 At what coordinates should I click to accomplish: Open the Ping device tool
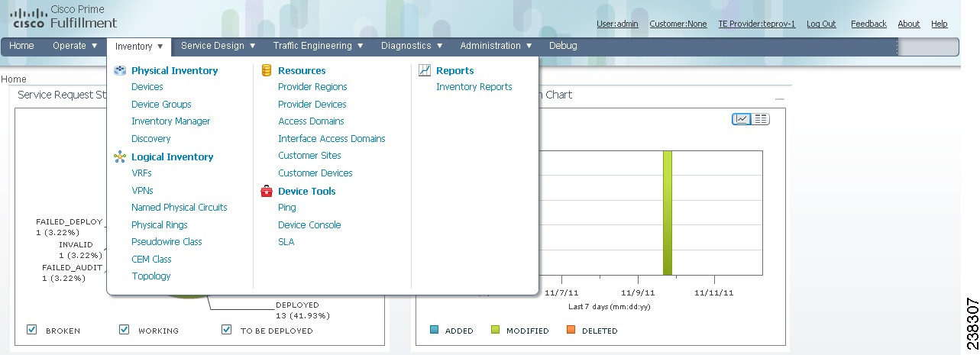pos(287,208)
